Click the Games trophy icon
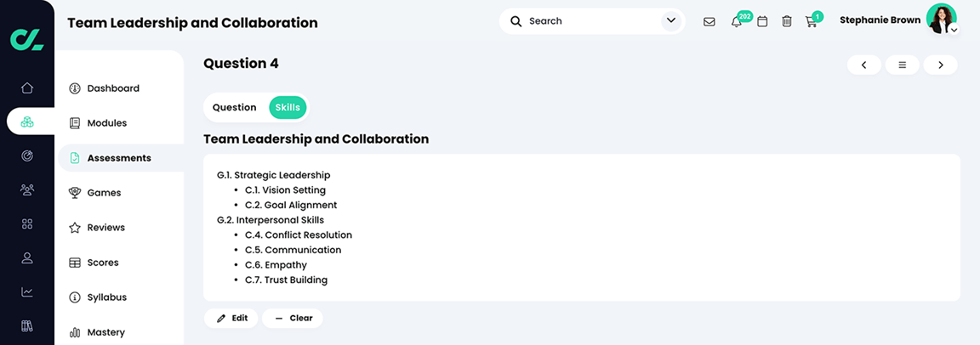Screen dimensions: 980x345 click(x=75, y=193)
